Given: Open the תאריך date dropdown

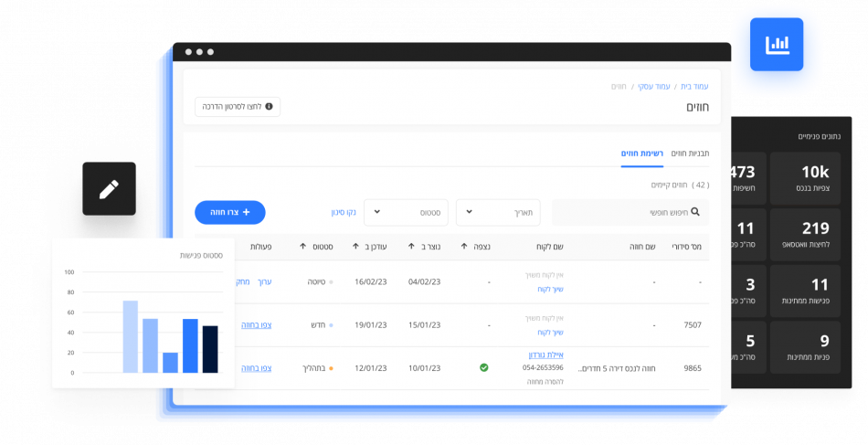Looking at the screenshot, I should click(498, 212).
